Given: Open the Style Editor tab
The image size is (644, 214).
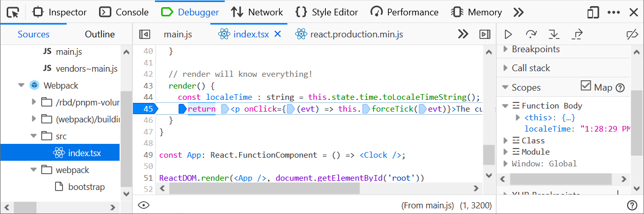Looking at the screenshot, I should point(326,12).
